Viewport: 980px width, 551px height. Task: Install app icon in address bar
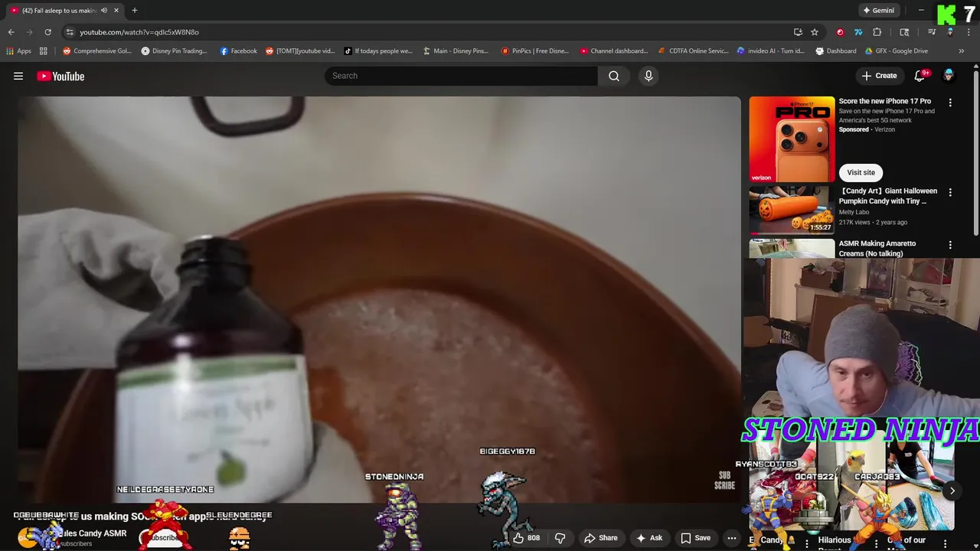pos(798,32)
